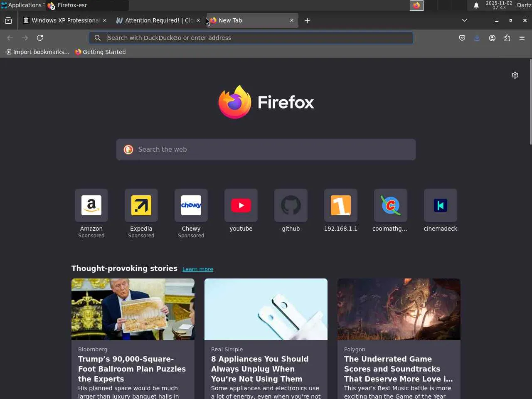Open the Extensions puzzle icon
The height and width of the screenshot is (399, 532).
[x=507, y=38]
